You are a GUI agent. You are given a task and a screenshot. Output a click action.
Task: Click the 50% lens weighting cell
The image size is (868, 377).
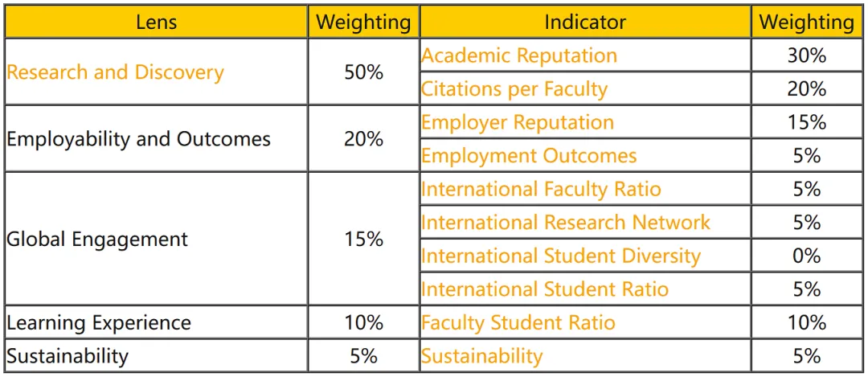(x=364, y=72)
